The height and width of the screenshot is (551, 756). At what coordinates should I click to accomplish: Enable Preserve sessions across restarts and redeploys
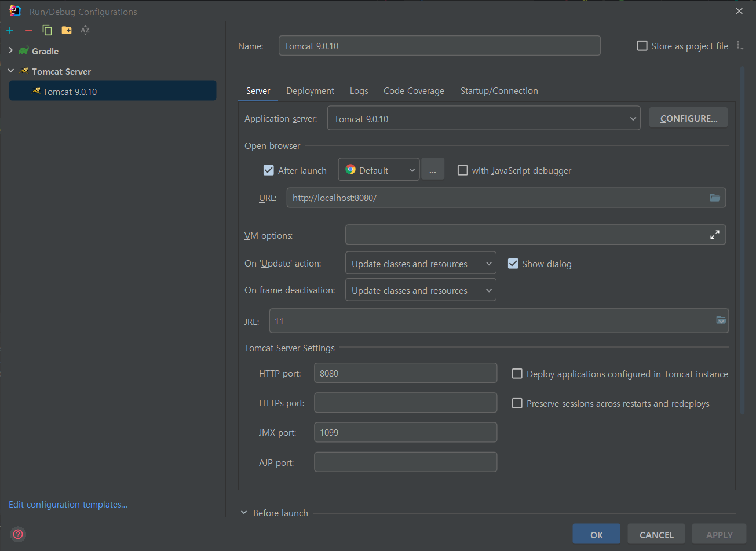click(517, 403)
